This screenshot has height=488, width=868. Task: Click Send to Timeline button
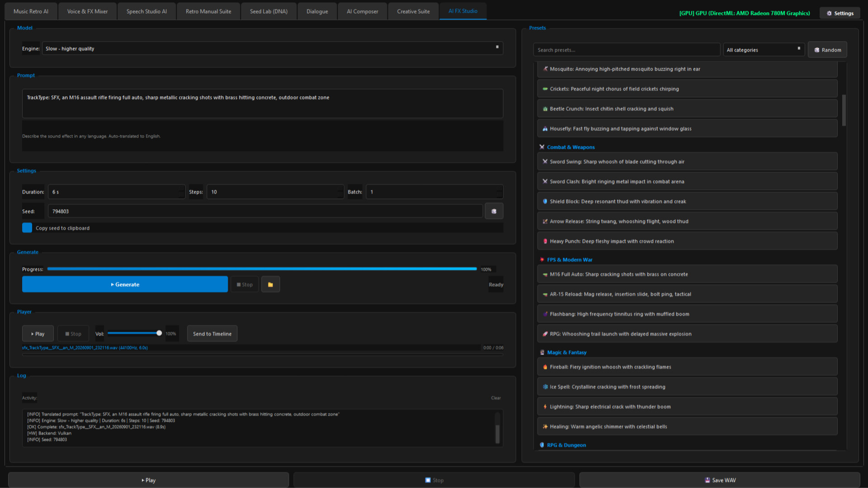click(x=212, y=333)
